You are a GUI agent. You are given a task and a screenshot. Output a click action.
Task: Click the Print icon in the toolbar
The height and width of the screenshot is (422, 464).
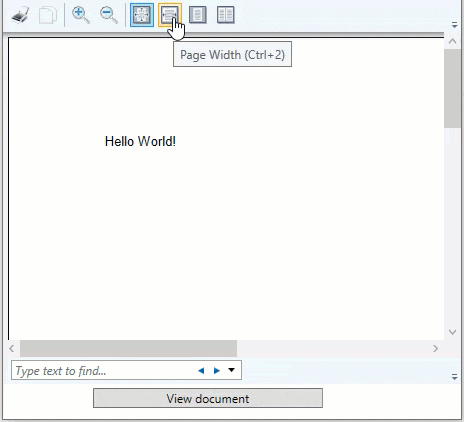(20, 15)
